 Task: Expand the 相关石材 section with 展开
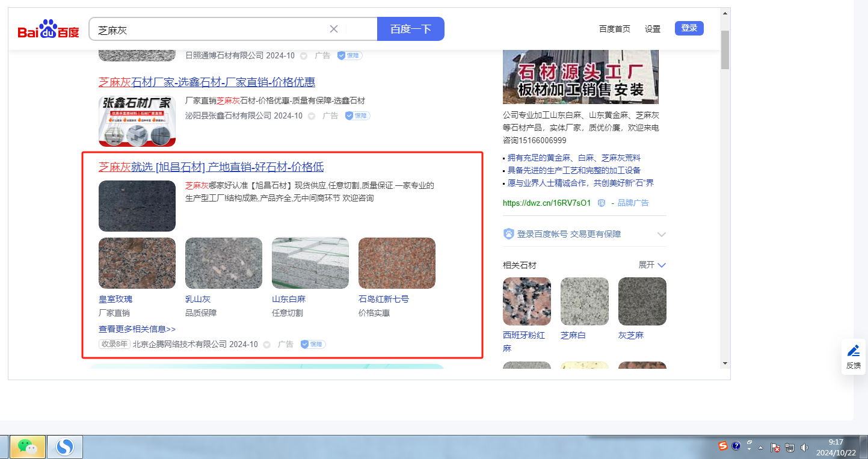click(x=652, y=265)
